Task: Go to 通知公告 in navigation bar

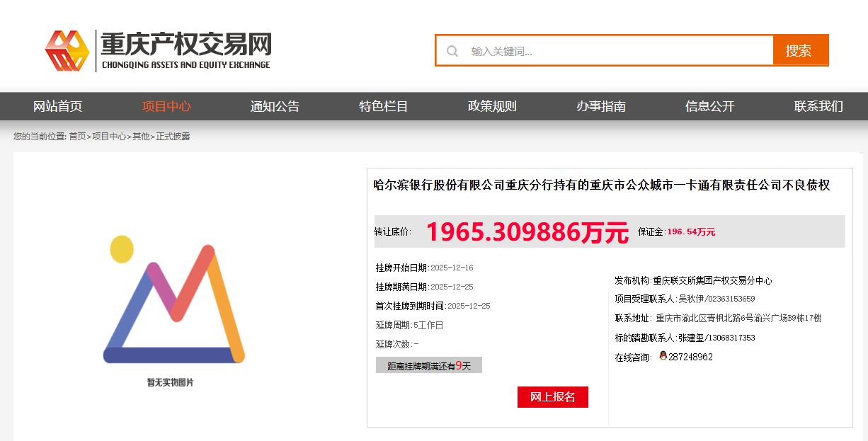Action: click(x=275, y=106)
